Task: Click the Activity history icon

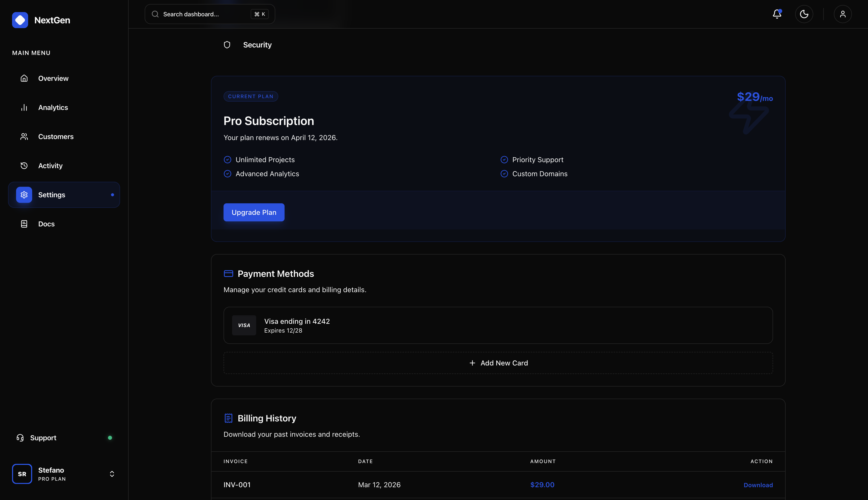Action: 24,165
